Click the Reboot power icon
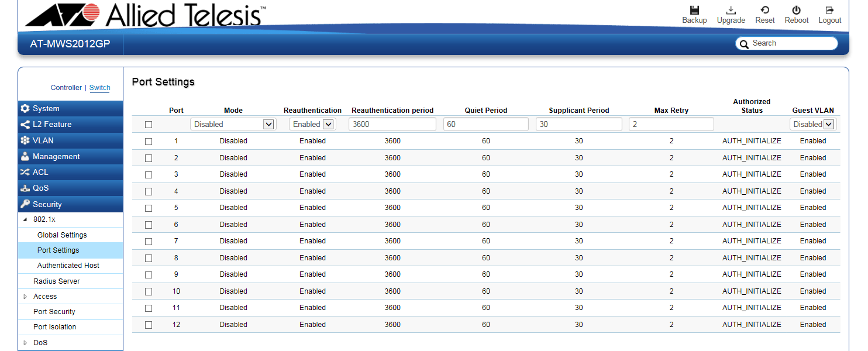This screenshot has width=868, height=351. coord(796,10)
